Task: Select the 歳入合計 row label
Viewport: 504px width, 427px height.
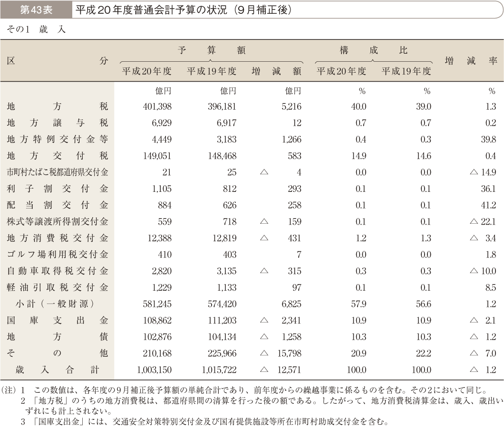Action: click(57, 370)
